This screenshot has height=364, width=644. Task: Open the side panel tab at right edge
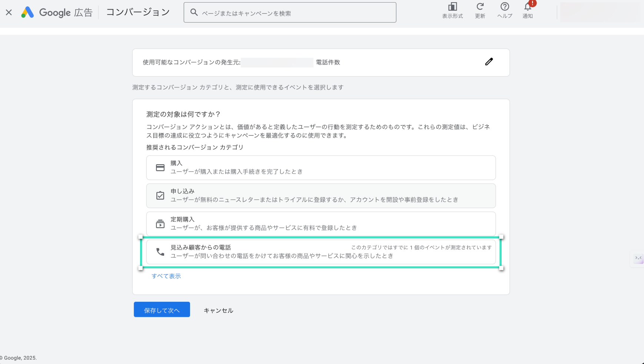638,258
